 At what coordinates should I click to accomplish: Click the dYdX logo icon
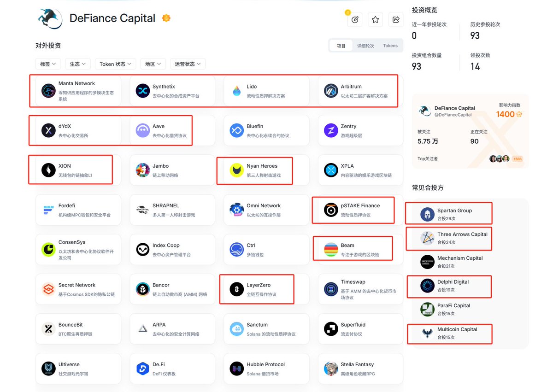(x=48, y=130)
